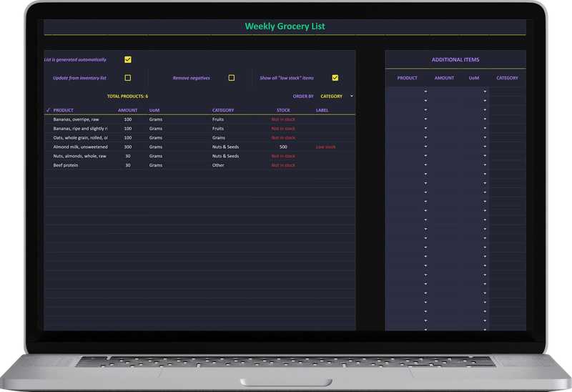Click the 'TOTAL PRODUCTS: 6' label

[x=127, y=97]
